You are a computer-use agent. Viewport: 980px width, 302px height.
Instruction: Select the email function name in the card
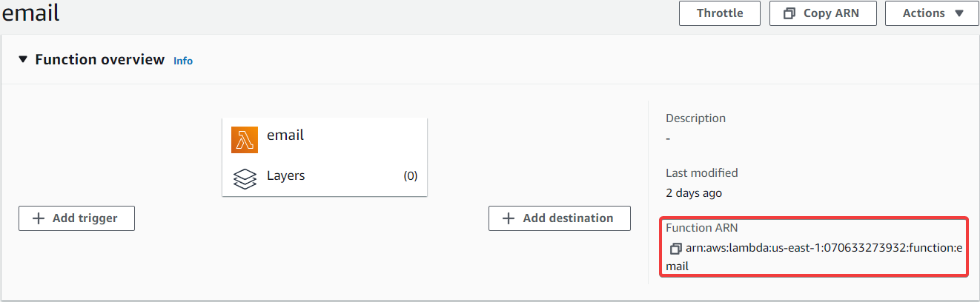point(285,135)
